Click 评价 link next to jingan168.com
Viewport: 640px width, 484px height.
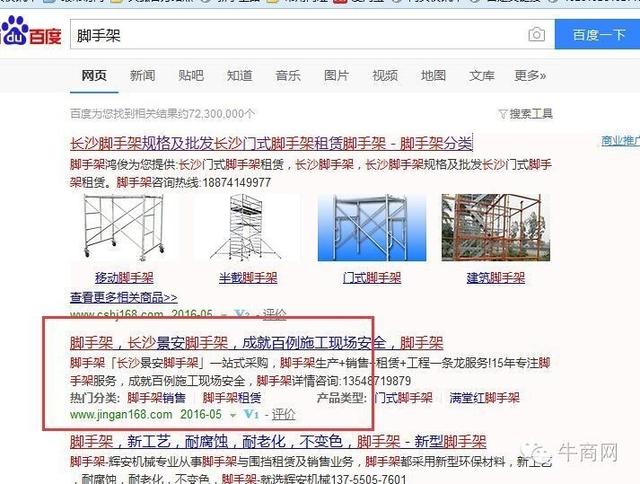284,413
